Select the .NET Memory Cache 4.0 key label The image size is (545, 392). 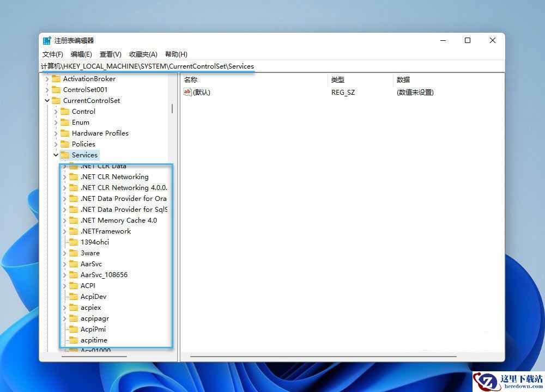point(118,220)
